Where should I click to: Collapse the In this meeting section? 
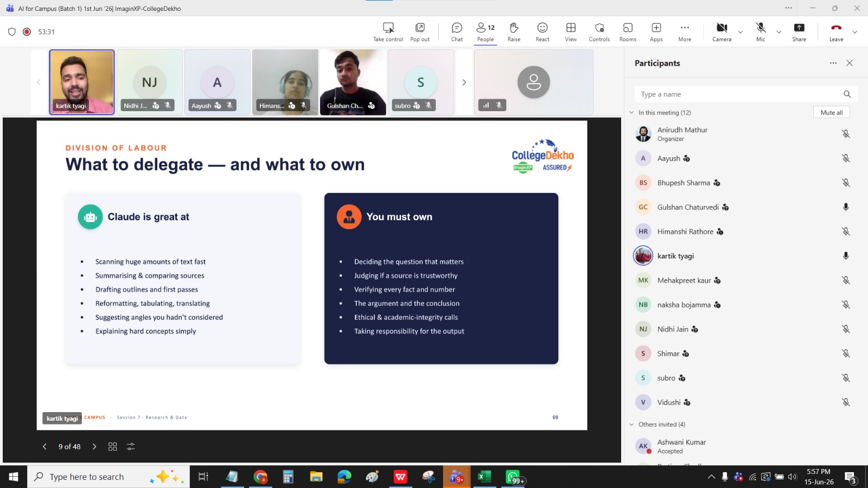pos(631,113)
